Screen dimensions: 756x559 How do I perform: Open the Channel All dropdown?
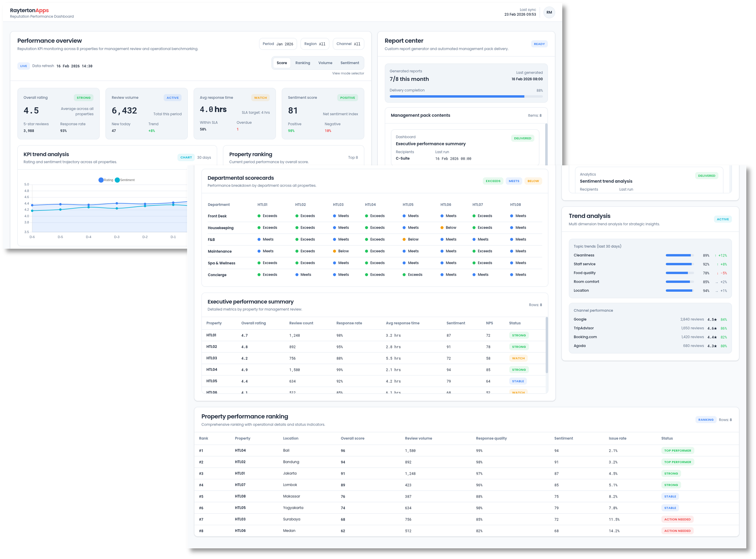[348, 44]
